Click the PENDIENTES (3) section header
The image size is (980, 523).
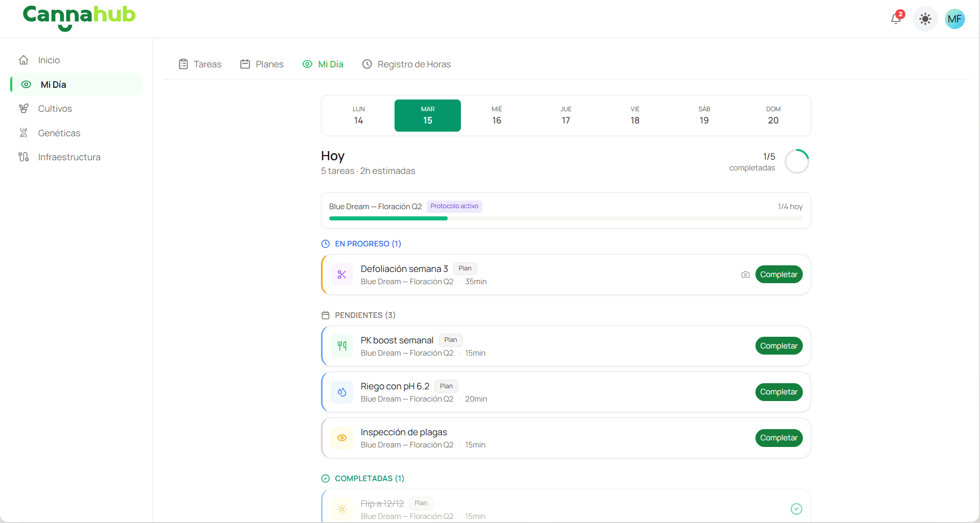358,315
